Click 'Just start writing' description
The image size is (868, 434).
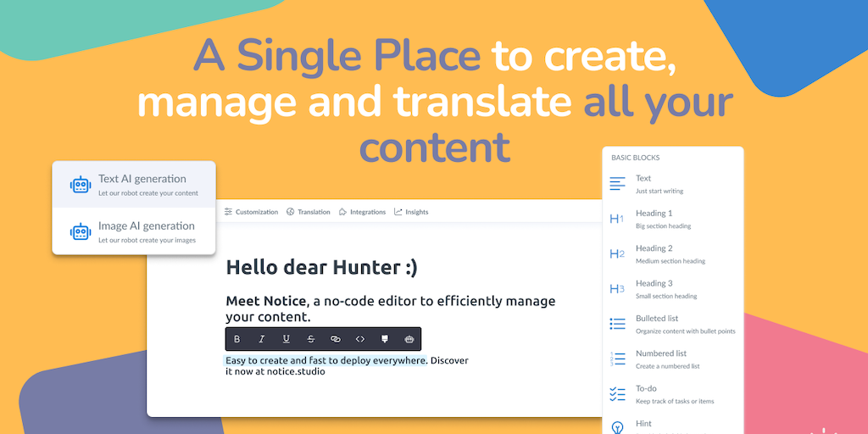pos(659,191)
